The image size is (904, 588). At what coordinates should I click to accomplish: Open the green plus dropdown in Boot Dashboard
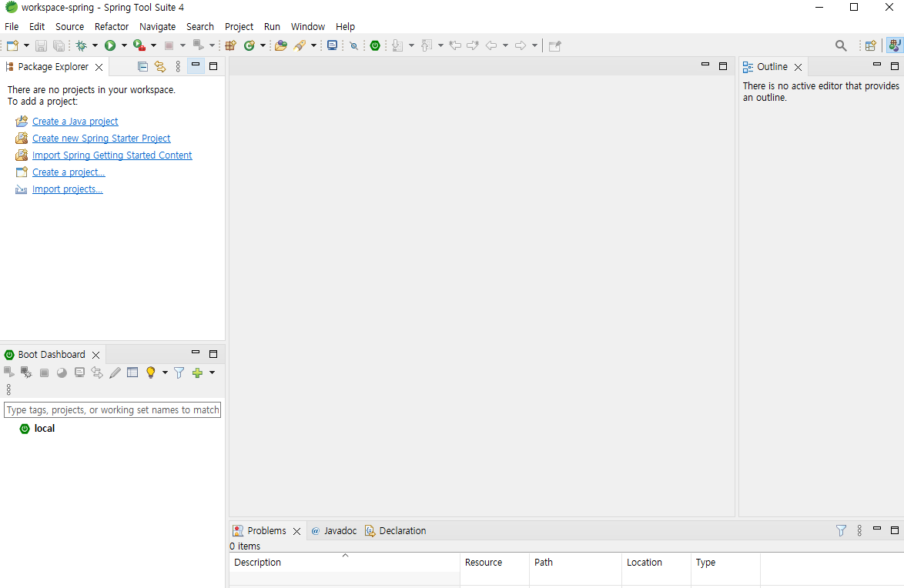[213, 373]
